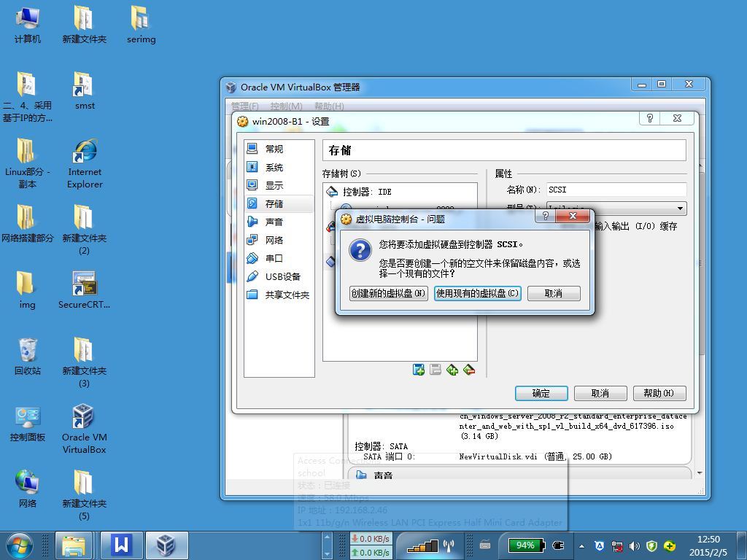Select 新建文件夹 (3) folder
Viewport: 747px width, 560px height.
tap(85, 363)
